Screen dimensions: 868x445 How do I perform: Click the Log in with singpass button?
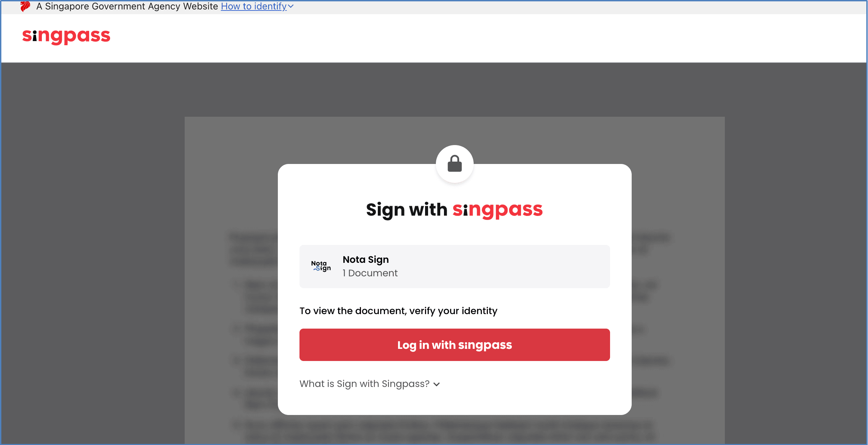coord(454,345)
